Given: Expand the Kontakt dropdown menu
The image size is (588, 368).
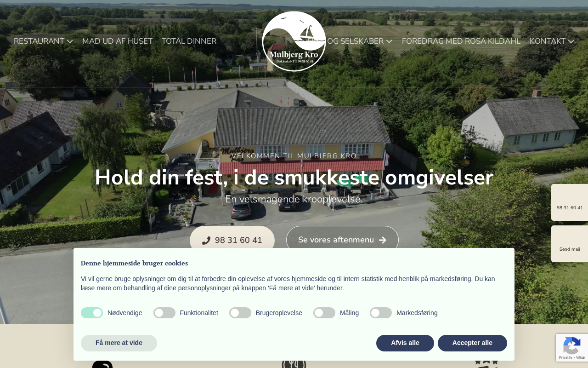Looking at the screenshot, I should pos(552,41).
